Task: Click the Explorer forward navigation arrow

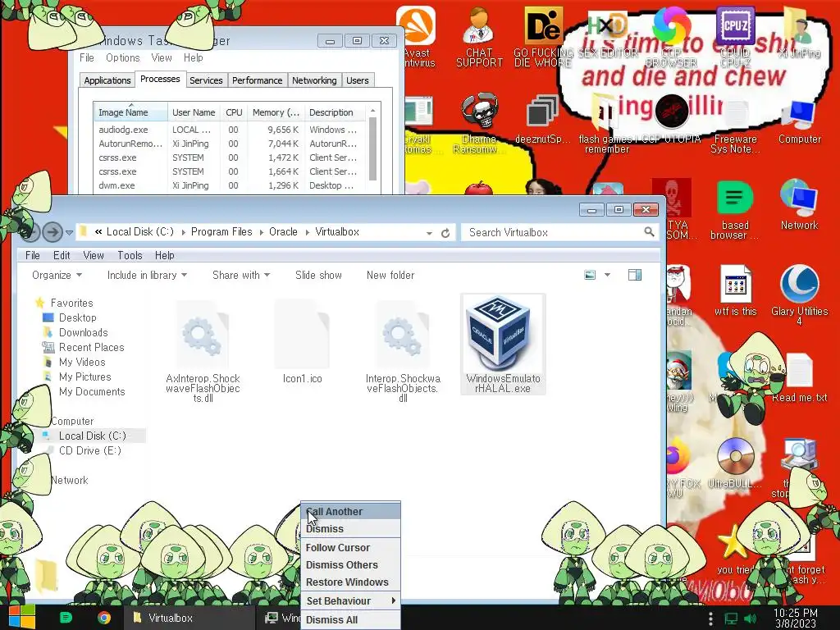Action: (52, 232)
